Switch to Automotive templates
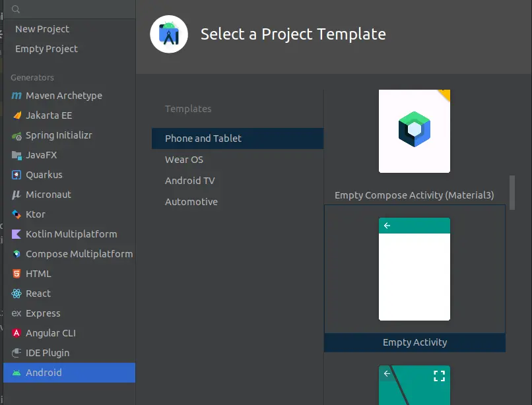Image resolution: width=532 pixels, height=405 pixels. (238, 202)
